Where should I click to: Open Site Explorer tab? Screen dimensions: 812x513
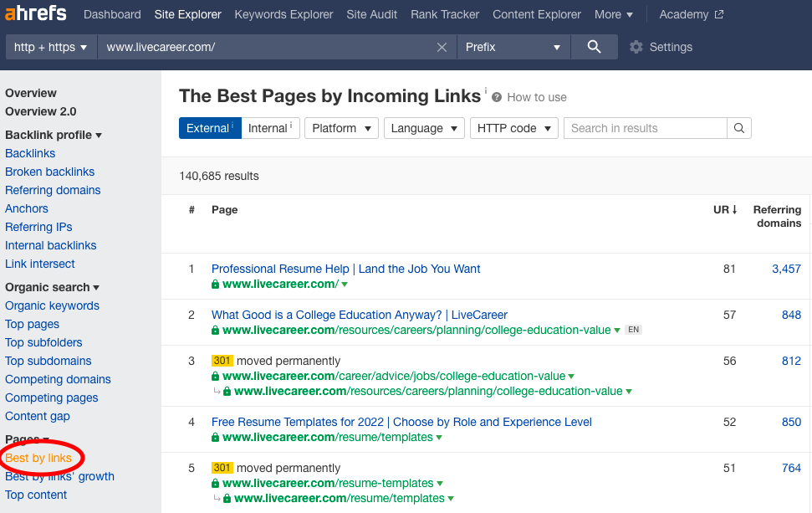point(187,14)
